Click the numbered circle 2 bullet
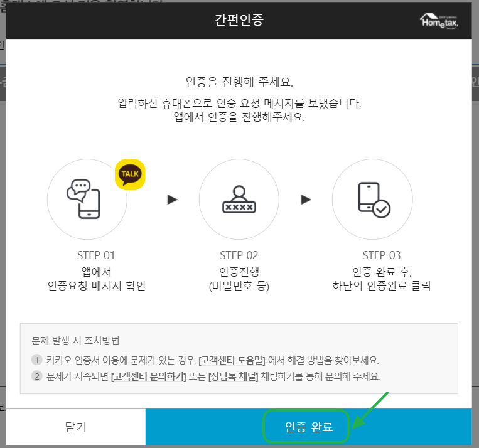The image size is (479, 448). coord(37,376)
